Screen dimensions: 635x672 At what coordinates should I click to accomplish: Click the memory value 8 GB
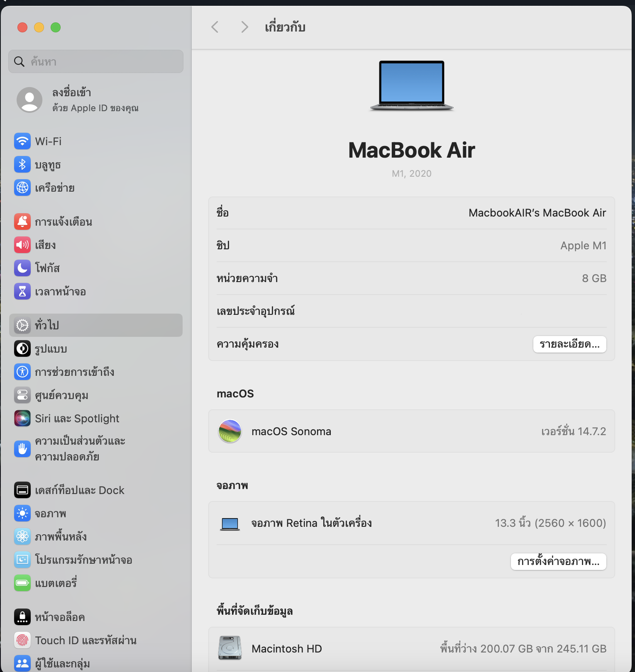click(x=594, y=278)
